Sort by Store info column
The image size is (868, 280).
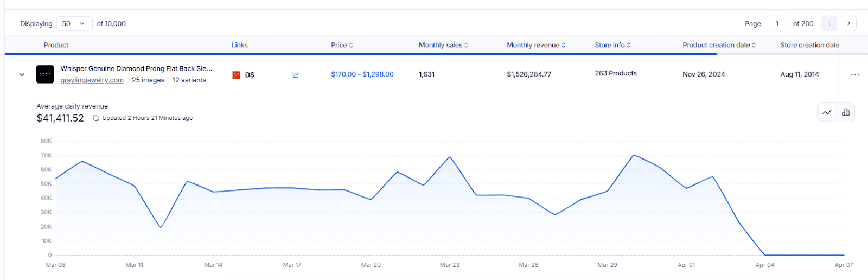(x=612, y=45)
